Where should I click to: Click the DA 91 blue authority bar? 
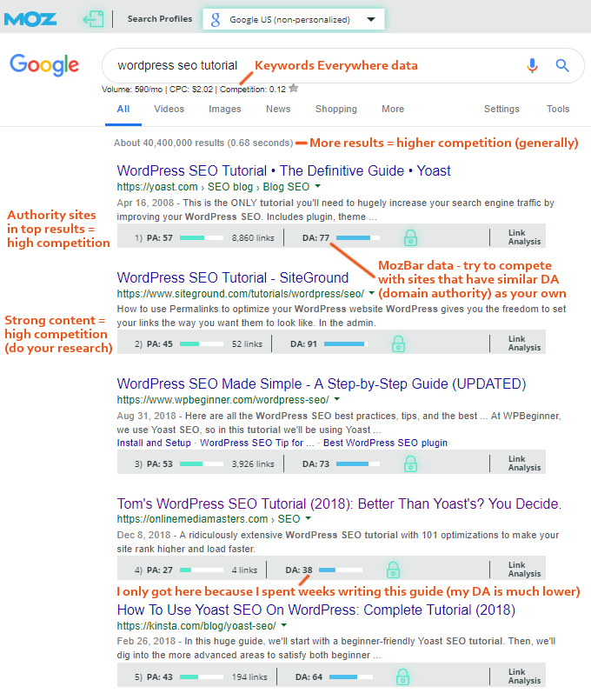pos(346,343)
